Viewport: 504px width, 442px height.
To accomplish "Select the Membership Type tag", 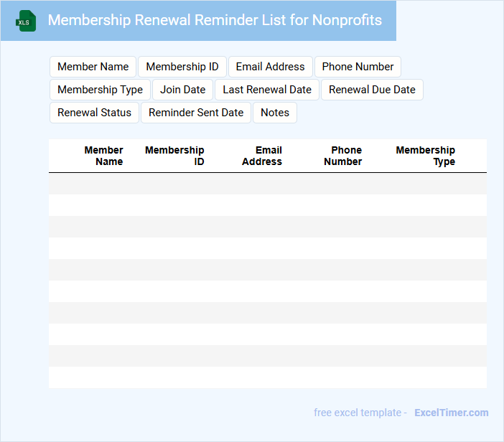I will tap(100, 90).
